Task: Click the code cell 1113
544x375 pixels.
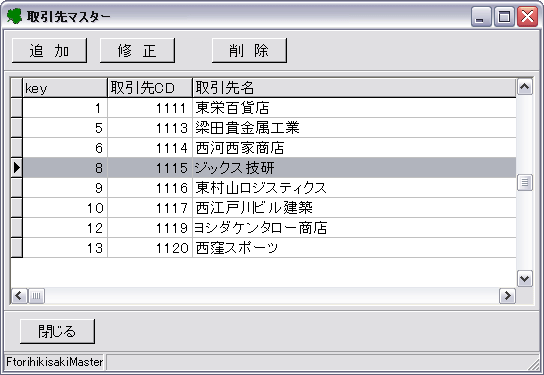Action: (150, 128)
